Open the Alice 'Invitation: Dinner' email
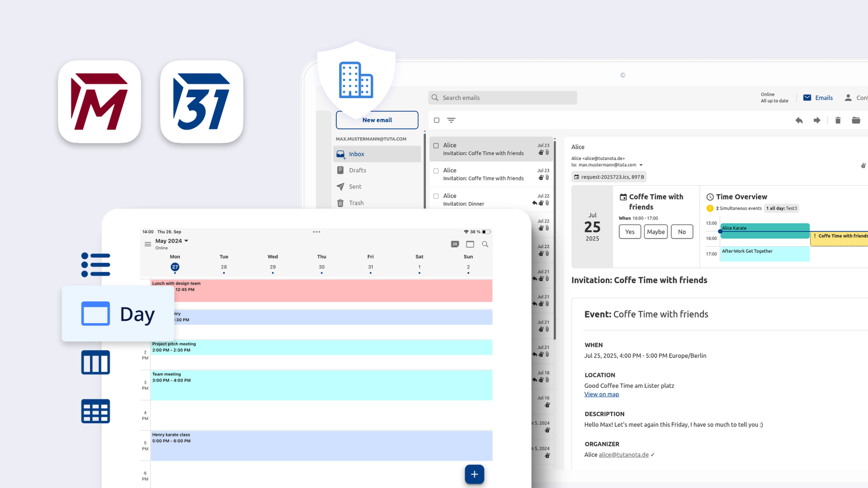The width and height of the screenshot is (868, 488). pos(491,199)
